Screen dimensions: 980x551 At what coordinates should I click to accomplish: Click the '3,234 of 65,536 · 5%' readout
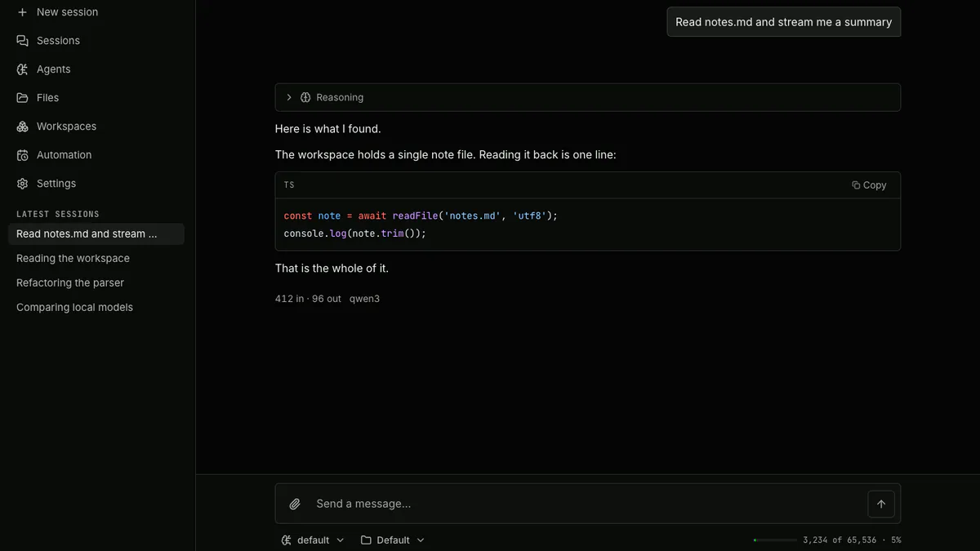(x=852, y=540)
